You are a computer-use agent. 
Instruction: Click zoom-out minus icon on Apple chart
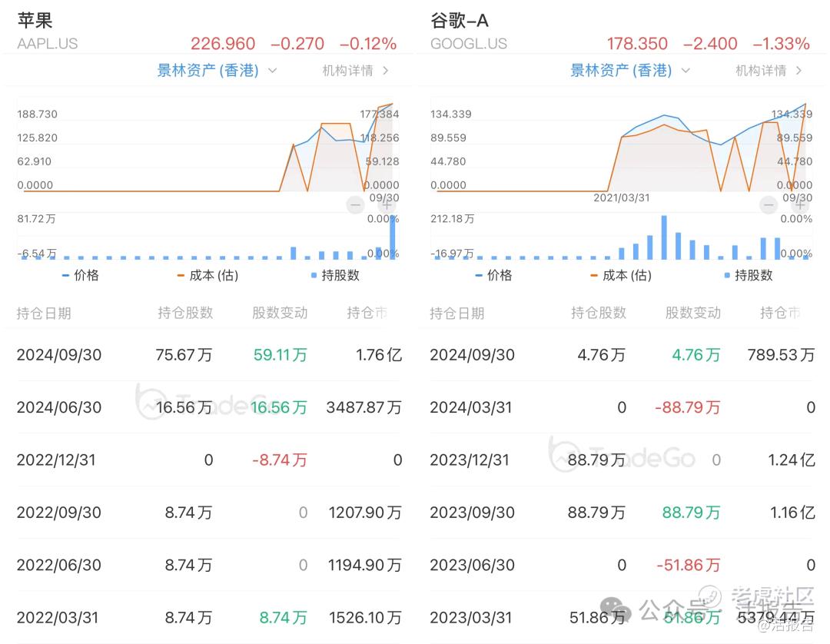point(355,204)
